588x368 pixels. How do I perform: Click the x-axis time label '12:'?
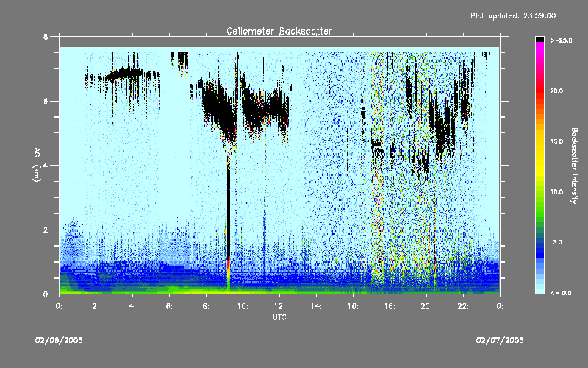tap(279, 306)
